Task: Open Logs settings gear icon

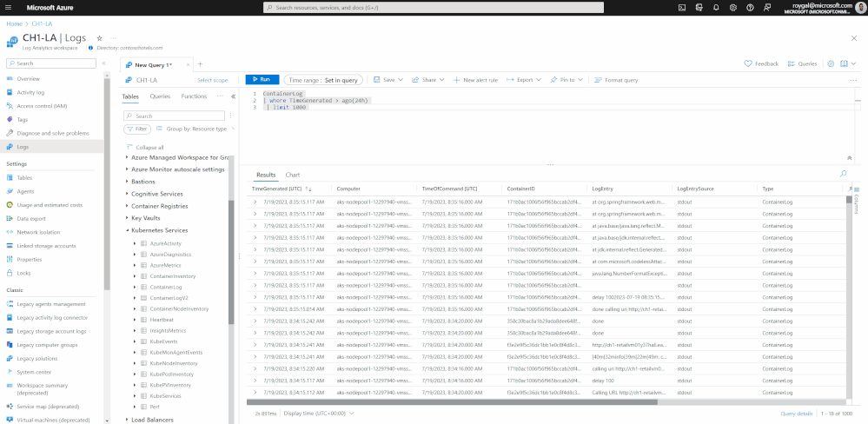Action: 831,63
